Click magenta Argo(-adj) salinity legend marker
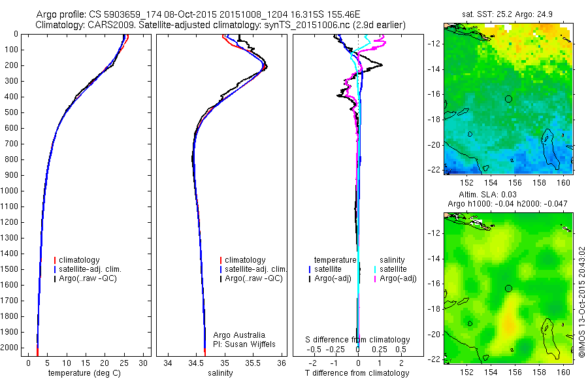The height and width of the screenshot is (379, 588). [x=376, y=279]
